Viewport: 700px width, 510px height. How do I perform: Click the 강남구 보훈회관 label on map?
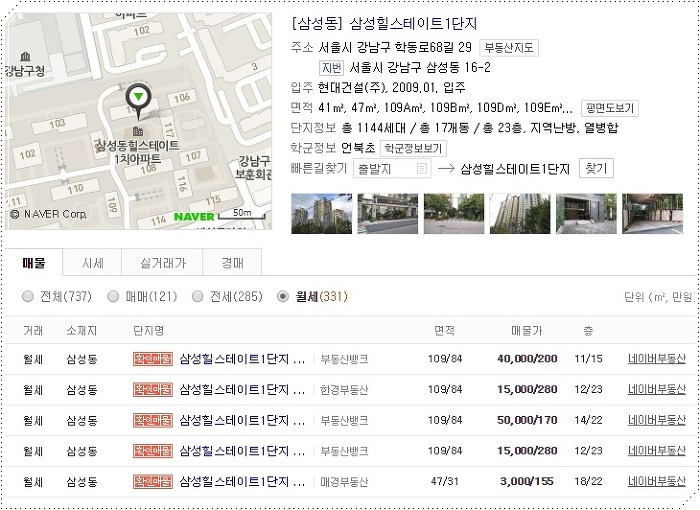point(254,167)
